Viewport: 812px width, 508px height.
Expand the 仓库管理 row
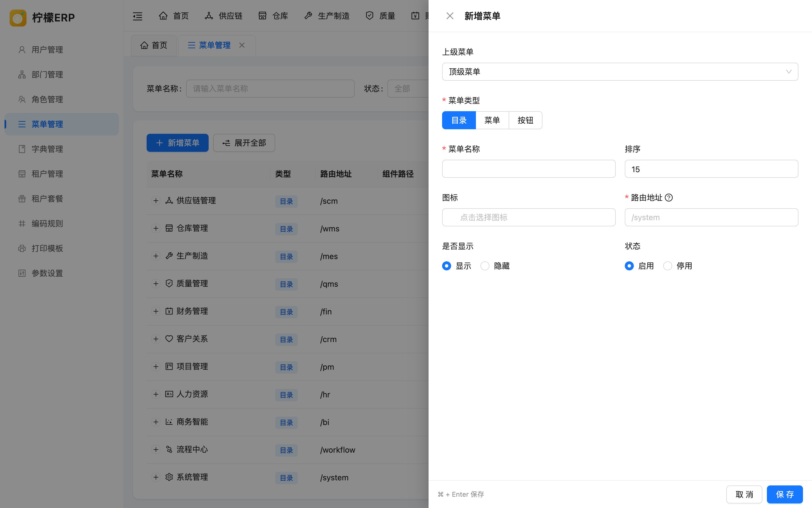[156, 228]
